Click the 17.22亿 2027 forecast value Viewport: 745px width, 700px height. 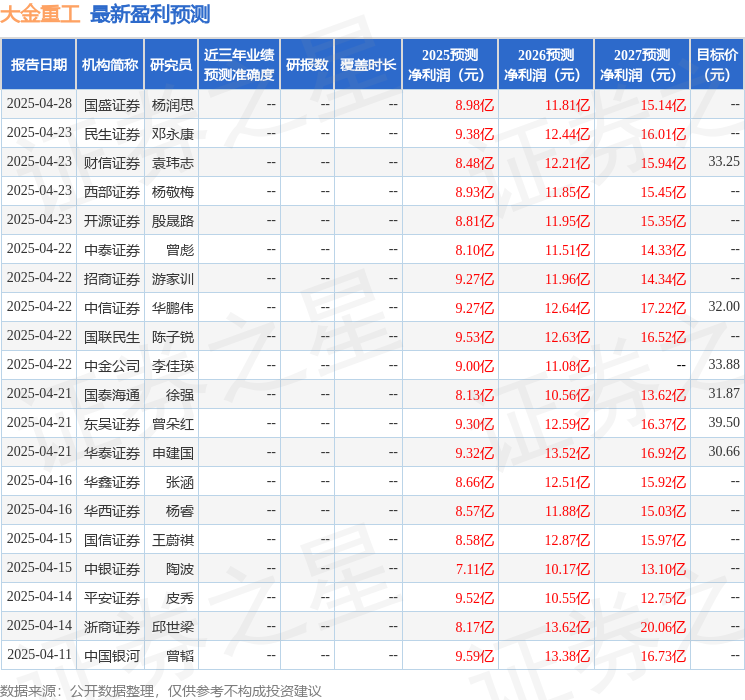click(663, 308)
